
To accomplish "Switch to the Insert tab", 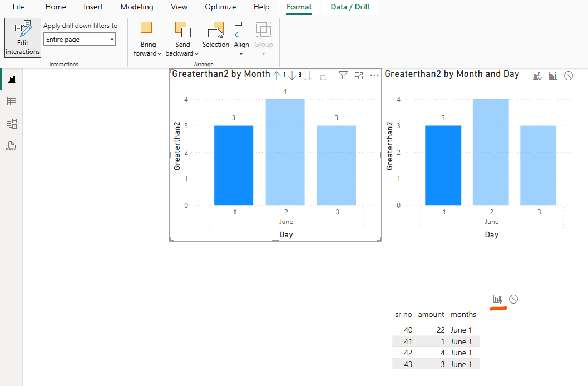I will [93, 7].
